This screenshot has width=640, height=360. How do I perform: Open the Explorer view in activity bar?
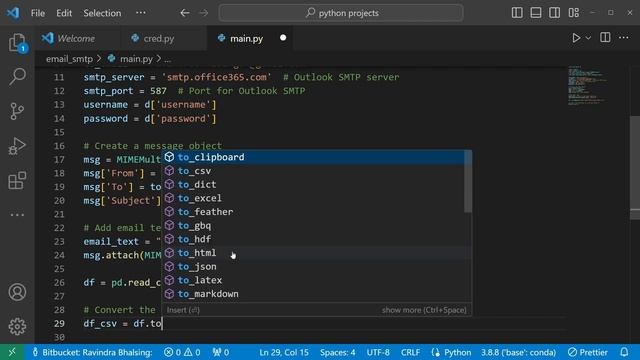click(17, 42)
